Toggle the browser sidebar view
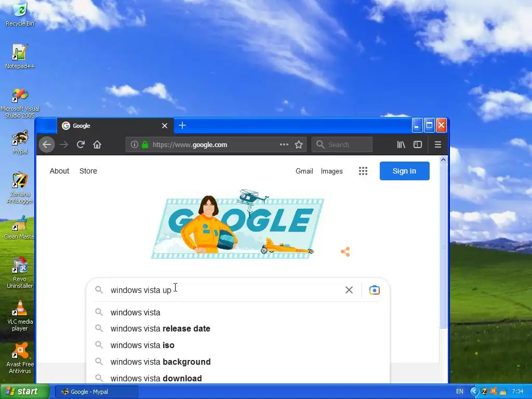Screen dimensions: 532x399 418,145
